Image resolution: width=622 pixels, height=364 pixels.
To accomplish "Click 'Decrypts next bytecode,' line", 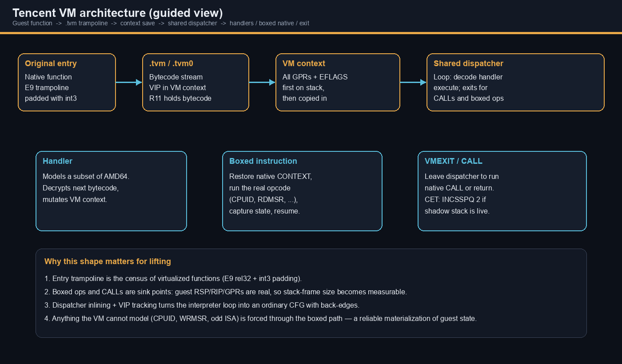I will tap(80, 188).
